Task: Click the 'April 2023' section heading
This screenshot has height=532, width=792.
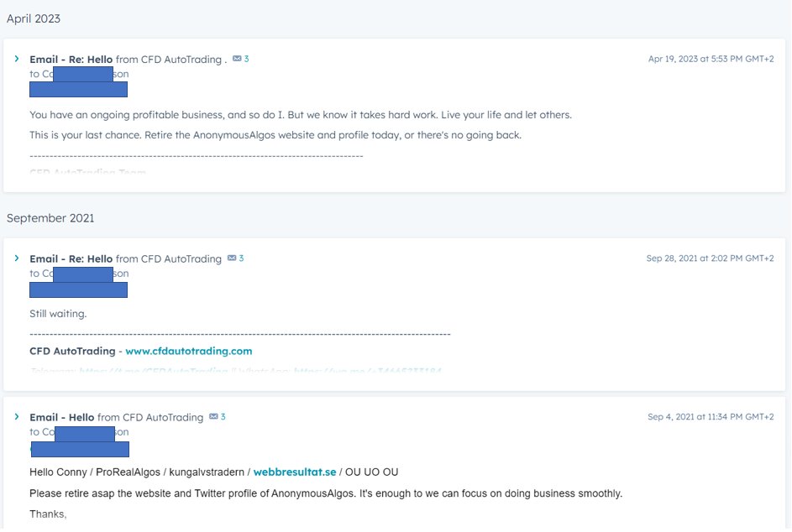Action: 34,18
